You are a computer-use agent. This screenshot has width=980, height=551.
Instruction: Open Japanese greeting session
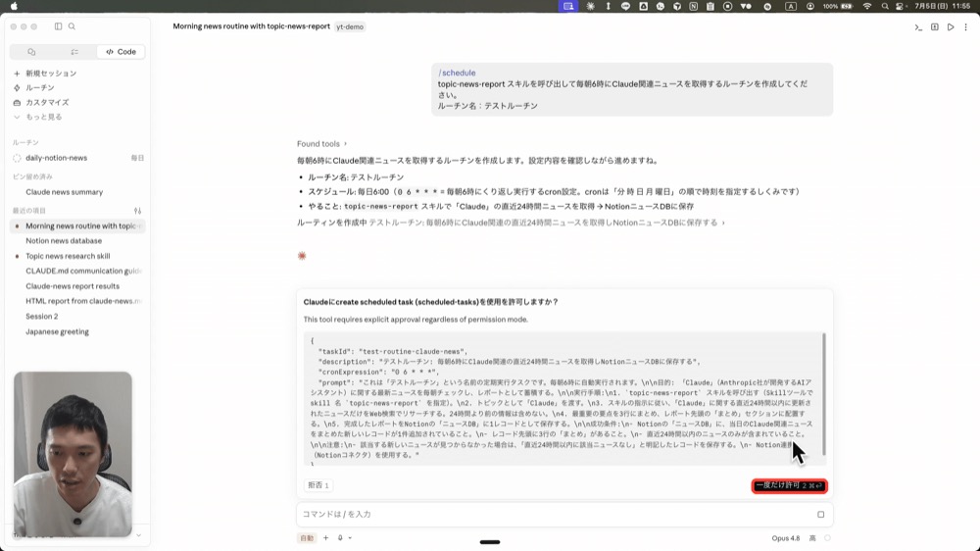point(57,331)
